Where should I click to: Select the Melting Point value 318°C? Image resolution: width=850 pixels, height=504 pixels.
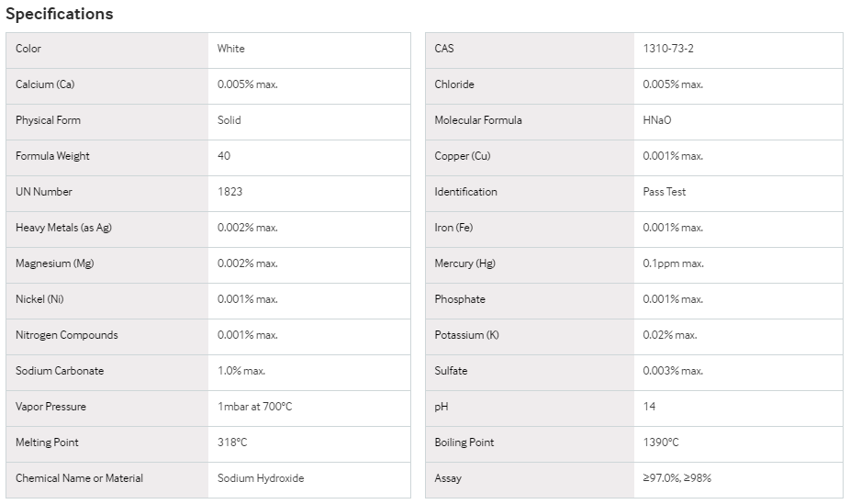pyautogui.click(x=232, y=442)
